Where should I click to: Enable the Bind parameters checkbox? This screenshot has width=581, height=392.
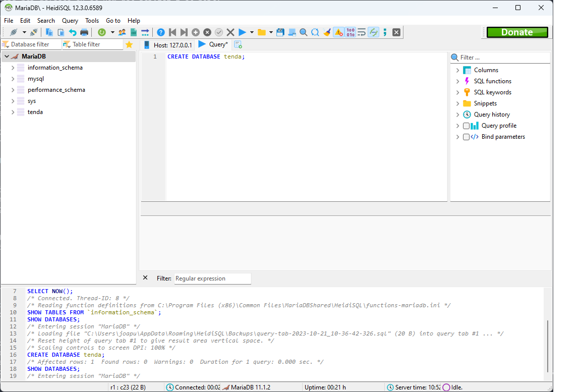466,137
